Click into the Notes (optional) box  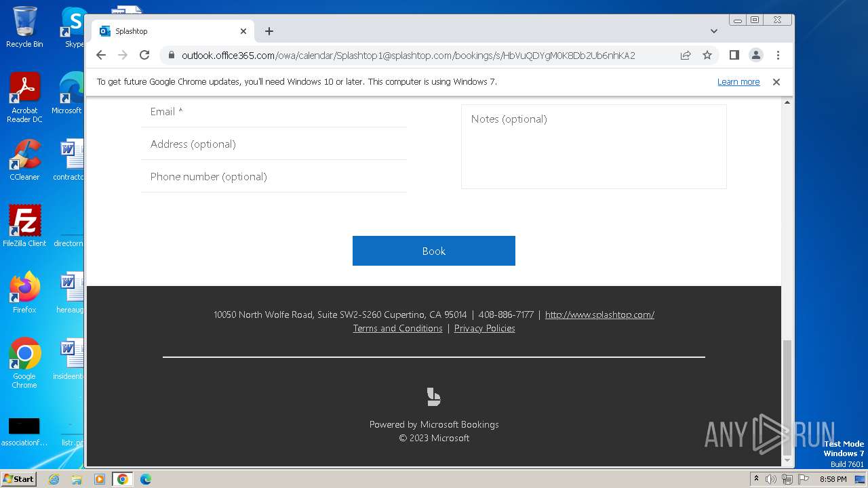coord(594,146)
